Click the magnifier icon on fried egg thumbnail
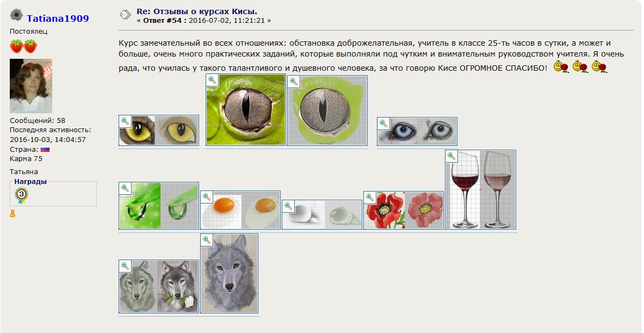The width and height of the screenshot is (644, 333). pyautogui.click(x=207, y=197)
